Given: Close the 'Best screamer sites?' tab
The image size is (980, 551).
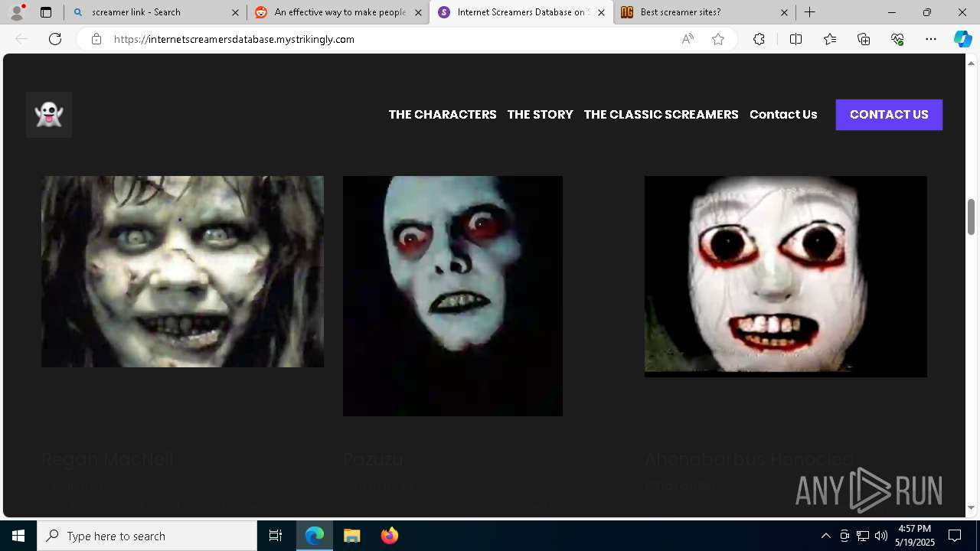Looking at the screenshot, I should (x=784, y=12).
